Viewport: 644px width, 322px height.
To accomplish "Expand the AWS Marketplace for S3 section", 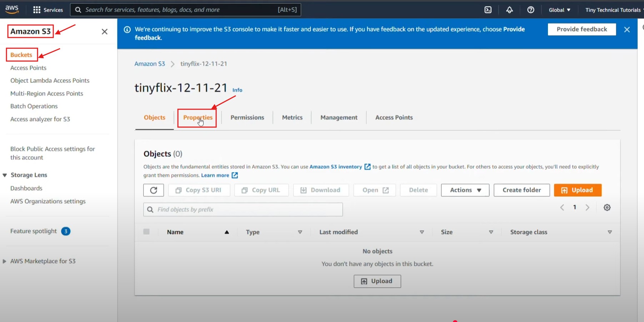I will (x=5, y=261).
